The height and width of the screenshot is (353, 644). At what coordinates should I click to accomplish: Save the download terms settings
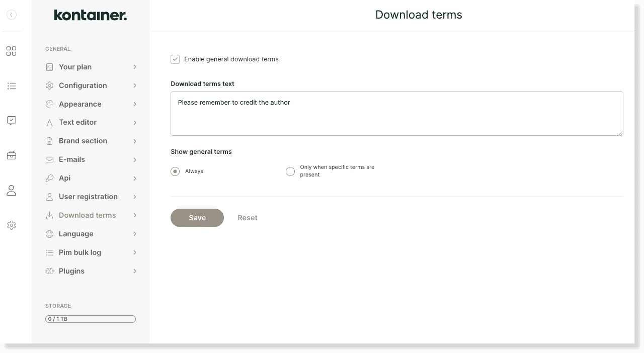pos(197,218)
